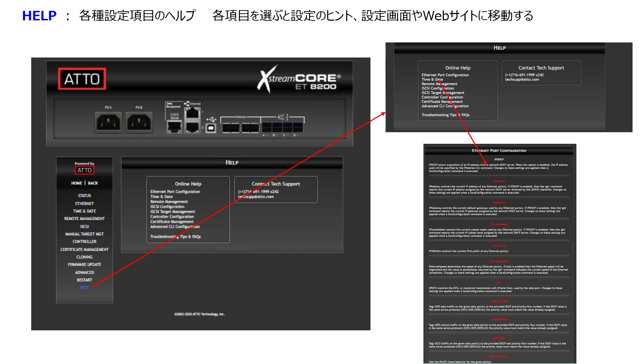The image size is (642, 364).
Task: Click the USB port on the device image
Action: click(210, 128)
